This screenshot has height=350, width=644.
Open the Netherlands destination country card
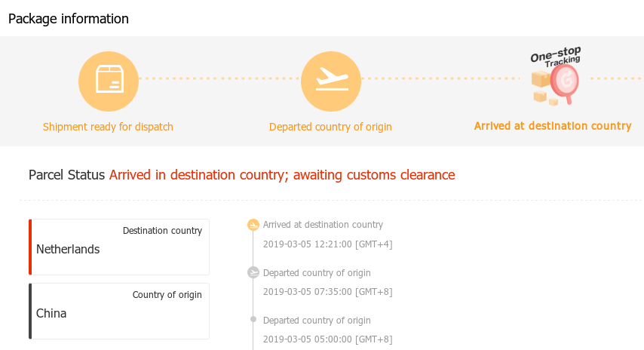[x=119, y=247]
